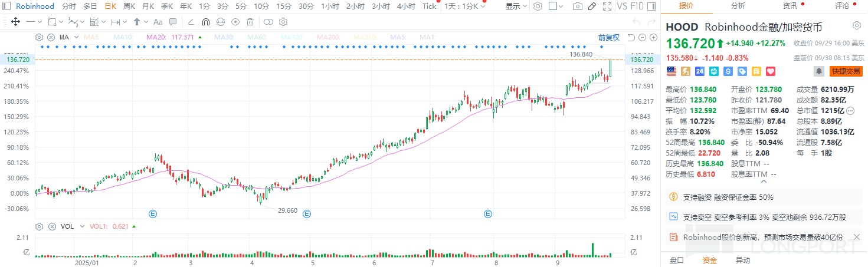
Task: Click the price alert bell icon
Action: 819,71
